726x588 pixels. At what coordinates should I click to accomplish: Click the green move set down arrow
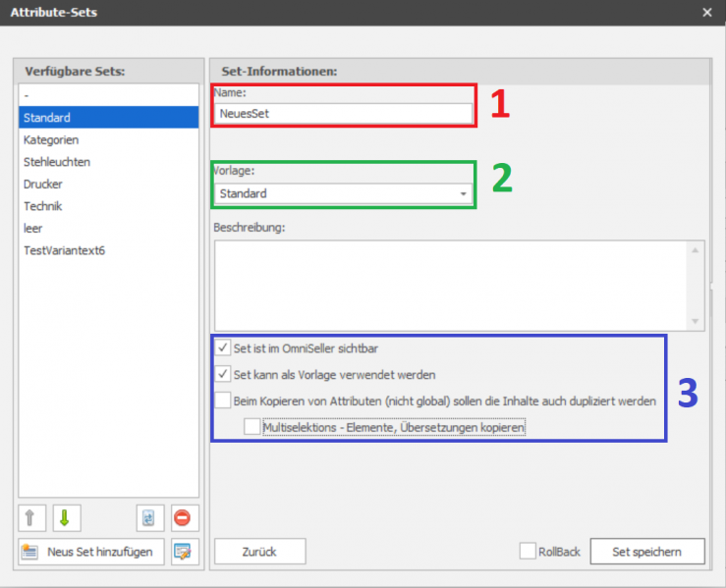click(67, 518)
